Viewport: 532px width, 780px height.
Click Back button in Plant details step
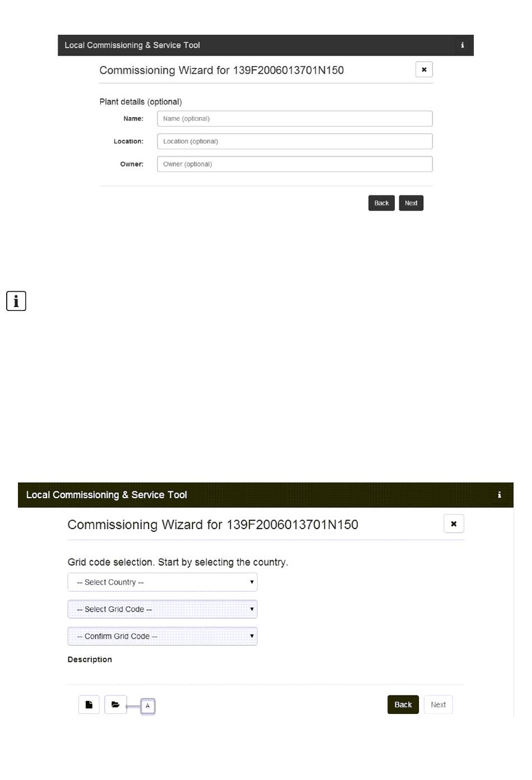(x=381, y=203)
